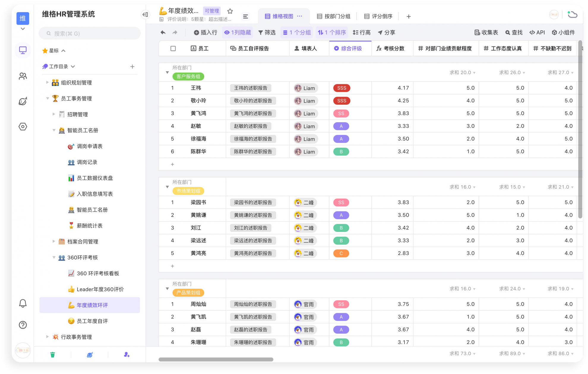Viewport: 588px width, 374px height.
Task: Open 薪酬统计表 in sidebar
Action: click(89, 226)
